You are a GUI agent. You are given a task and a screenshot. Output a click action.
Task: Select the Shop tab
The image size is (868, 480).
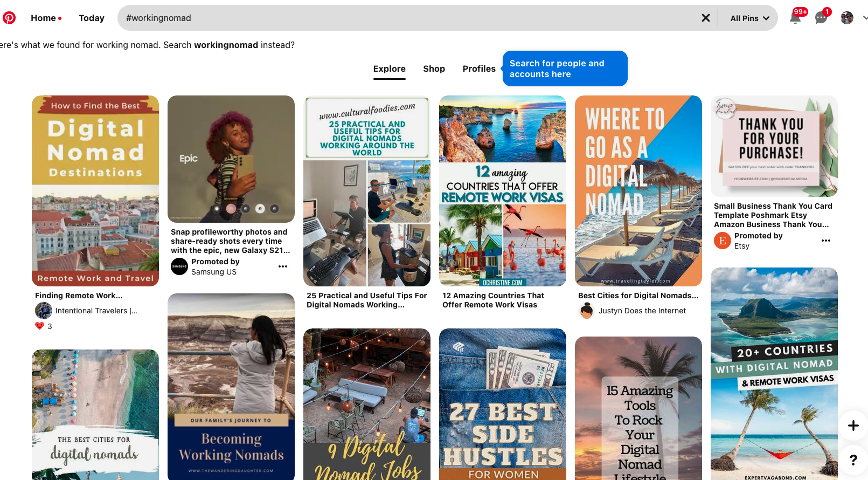pos(434,68)
